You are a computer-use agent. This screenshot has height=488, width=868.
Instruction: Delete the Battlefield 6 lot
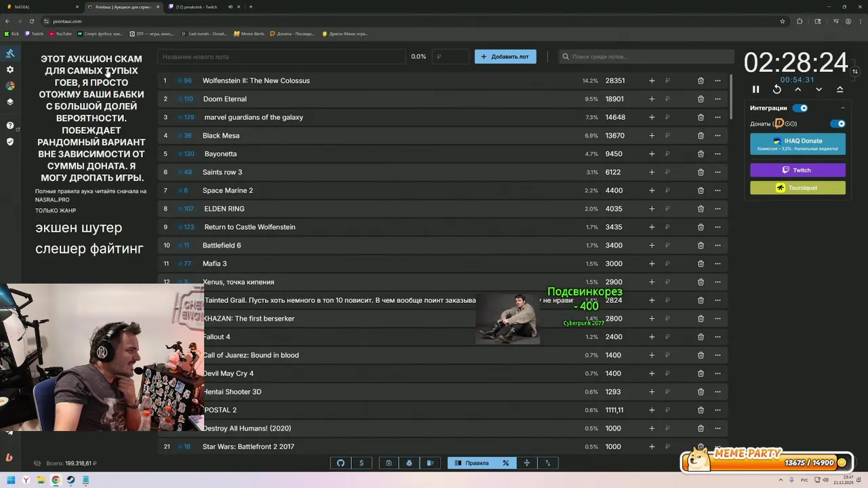(701, 245)
